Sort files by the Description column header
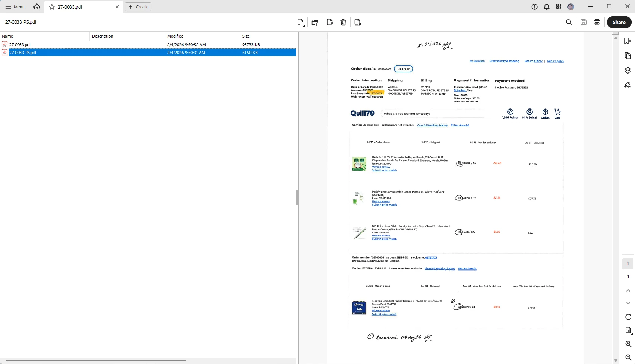Screen dimensions: 635x364 127,36
